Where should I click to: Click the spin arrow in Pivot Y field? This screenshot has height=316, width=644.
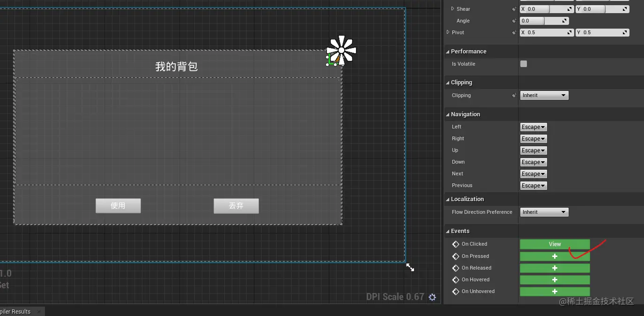tap(625, 32)
